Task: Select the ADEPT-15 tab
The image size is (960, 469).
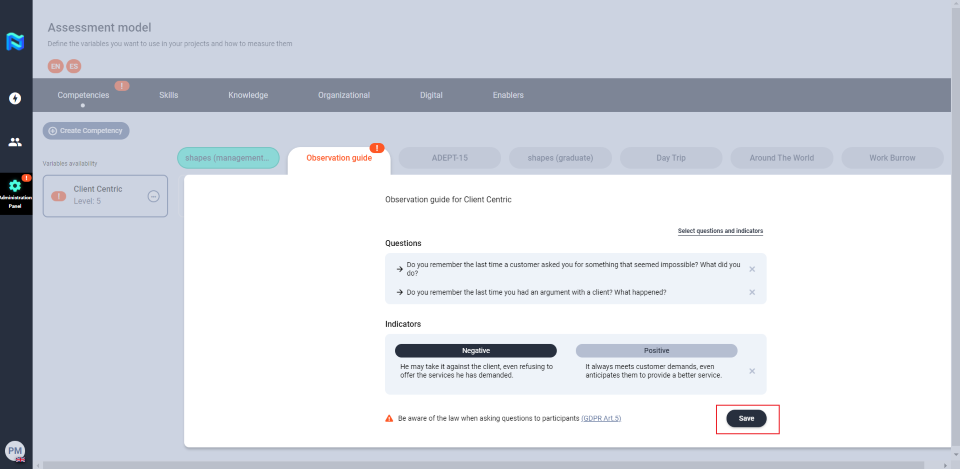Action: pyautogui.click(x=449, y=158)
